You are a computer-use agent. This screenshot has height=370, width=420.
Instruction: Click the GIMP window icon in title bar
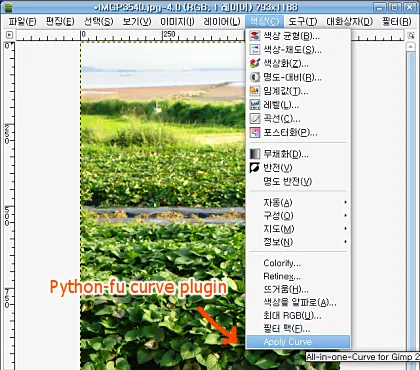tap(7, 6)
